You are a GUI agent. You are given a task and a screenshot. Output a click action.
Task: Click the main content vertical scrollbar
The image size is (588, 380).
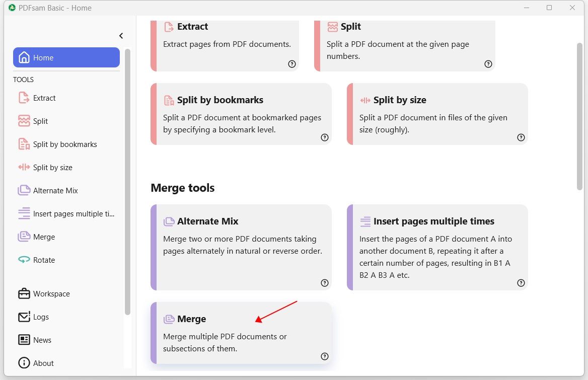(580, 116)
